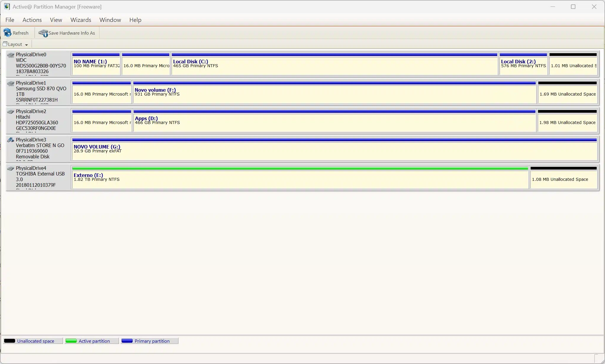This screenshot has height=364, width=605.
Task: Select Local Disk (2:) 576 MB partition
Action: 523,64
